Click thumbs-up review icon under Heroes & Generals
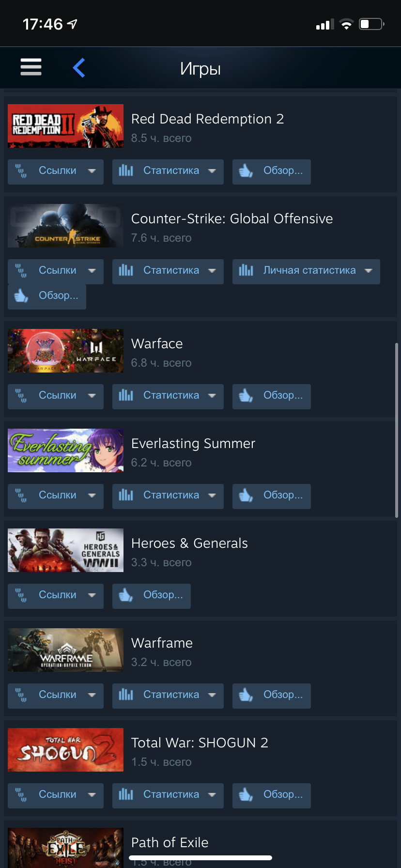This screenshot has height=868, width=401. pyautogui.click(x=126, y=595)
